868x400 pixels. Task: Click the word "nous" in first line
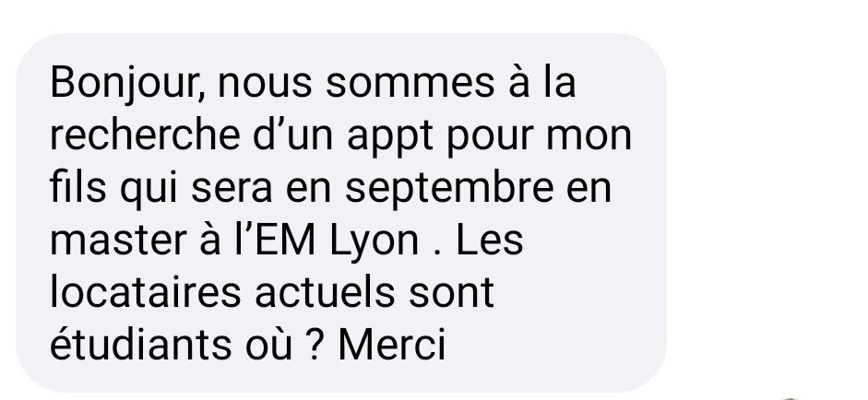pos(265,85)
